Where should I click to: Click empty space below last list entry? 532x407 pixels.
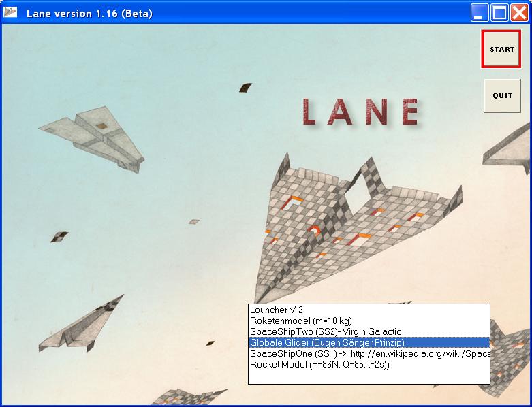368,376
